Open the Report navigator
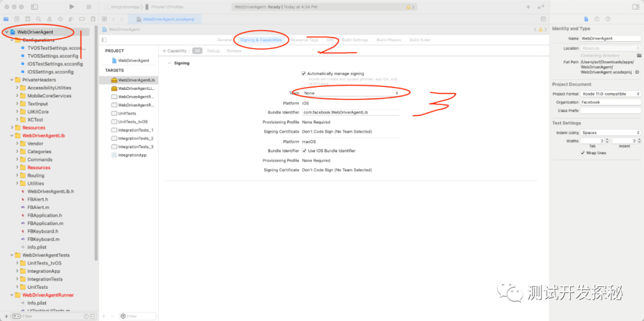Screen dimensions: 644x321 93,19
